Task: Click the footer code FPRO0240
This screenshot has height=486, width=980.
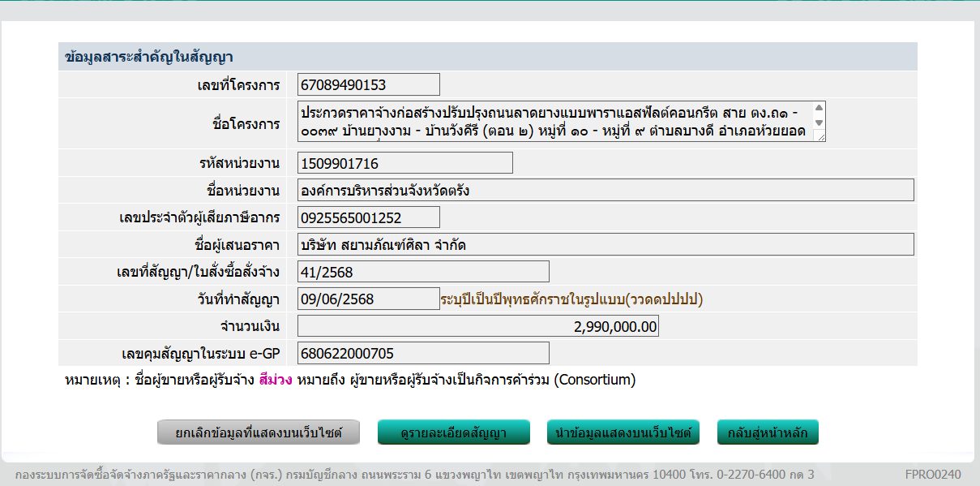Action: coord(933,474)
